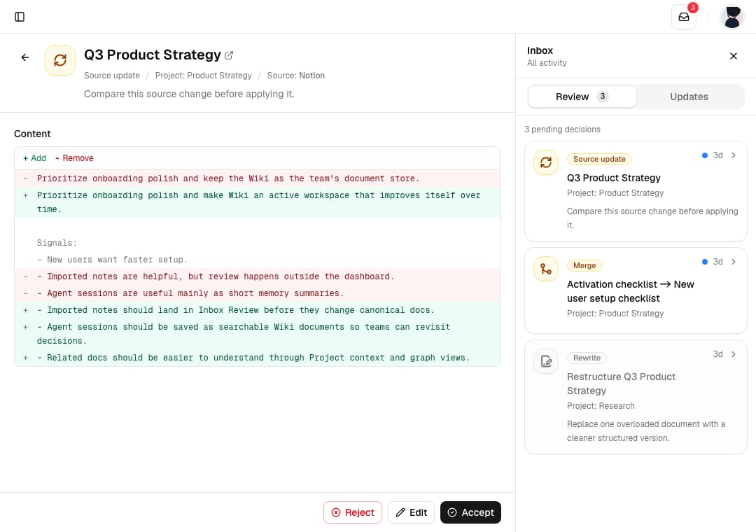Click the Rewrite card edit icon
The height and width of the screenshot is (532, 756).
point(546,361)
